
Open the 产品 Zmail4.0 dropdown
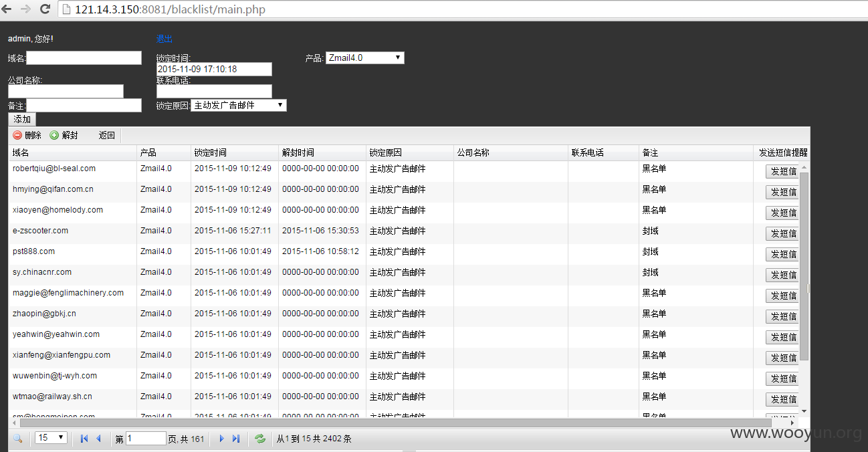365,58
